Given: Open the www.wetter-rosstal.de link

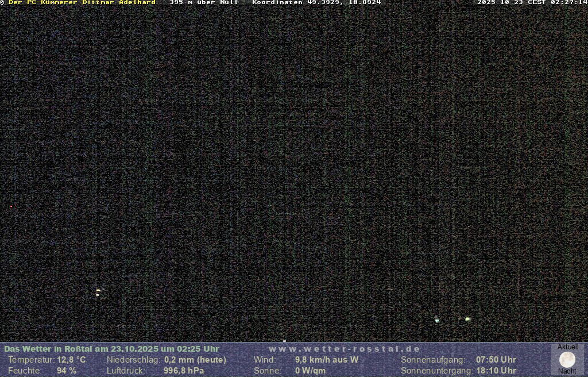Looking at the screenshot, I should pyautogui.click(x=344, y=349).
